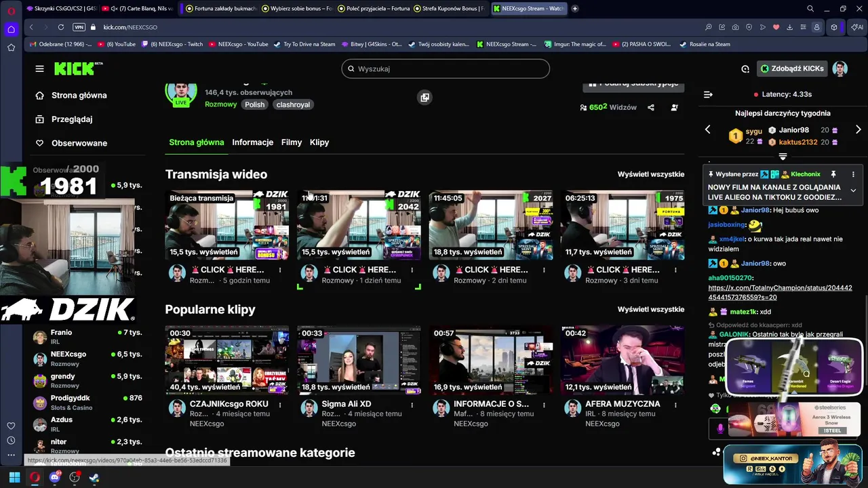Open the Opera sidebar bookmarks star
Image resolution: width=868 pixels, height=488 pixels.
(11, 47)
